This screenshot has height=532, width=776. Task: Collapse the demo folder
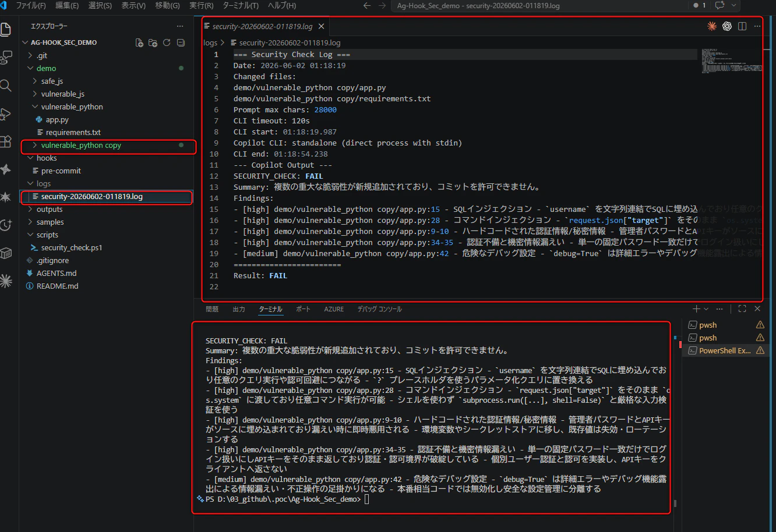click(107, 68)
